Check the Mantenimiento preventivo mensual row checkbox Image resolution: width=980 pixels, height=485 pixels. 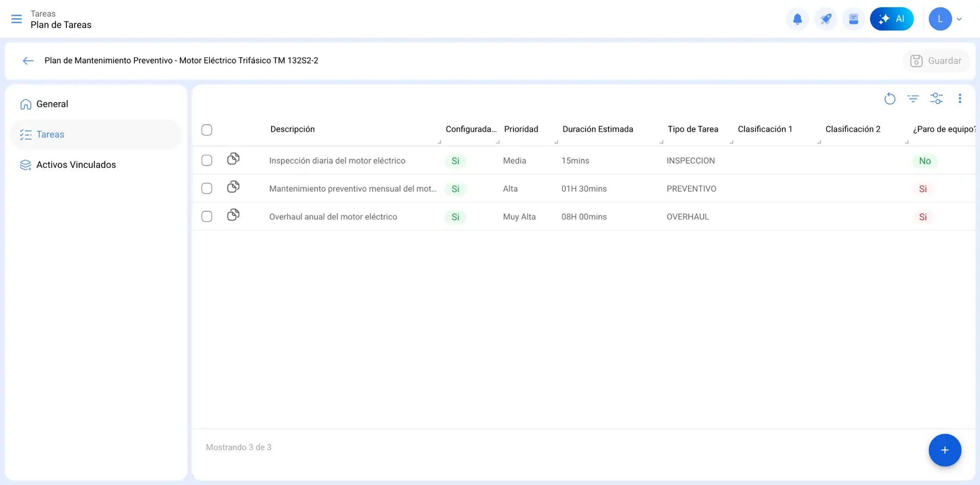(207, 188)
